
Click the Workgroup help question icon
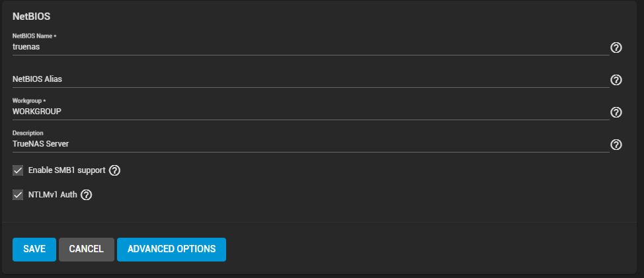point(616,112)
